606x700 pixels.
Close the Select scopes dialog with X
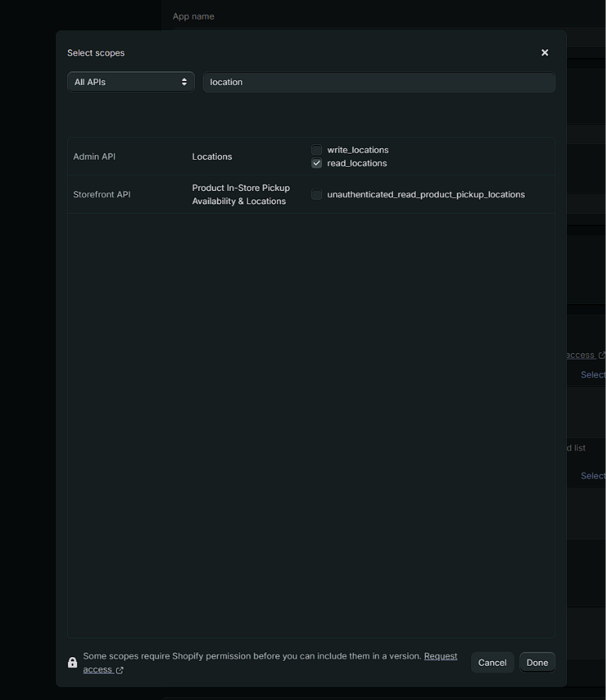click(x=544, y=53)
